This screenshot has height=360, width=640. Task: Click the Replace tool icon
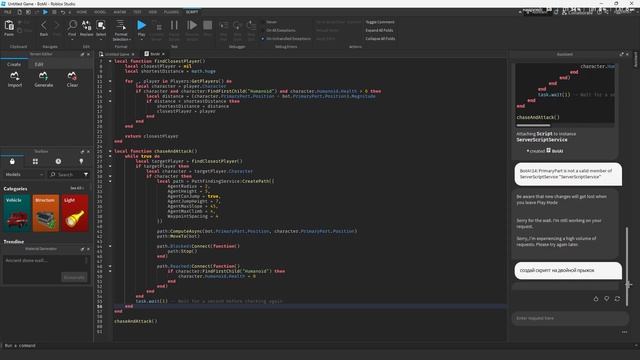87,25
